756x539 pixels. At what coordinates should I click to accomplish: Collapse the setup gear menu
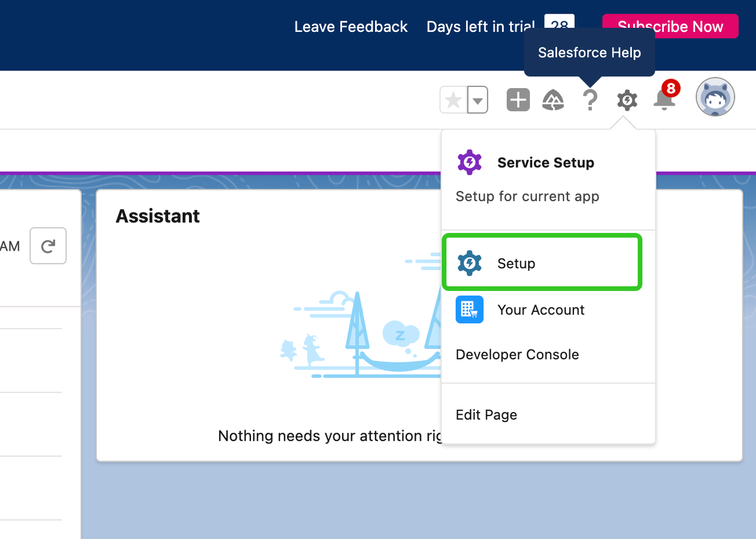627,100
